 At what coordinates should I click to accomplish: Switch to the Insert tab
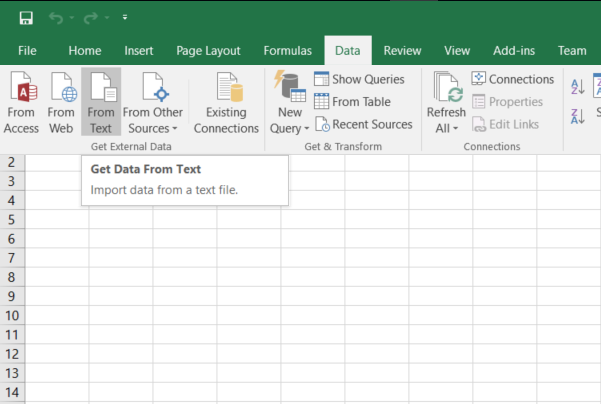coord(139,51)
